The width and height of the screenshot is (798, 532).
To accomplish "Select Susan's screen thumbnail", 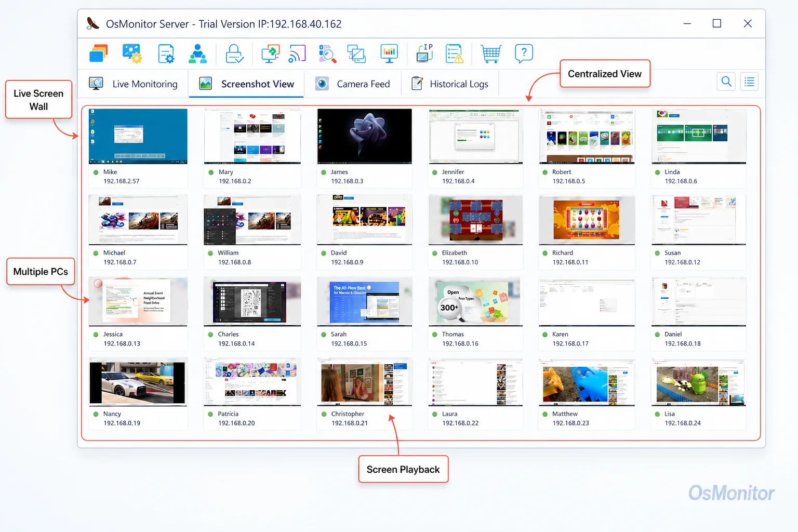I will (698, 219).
